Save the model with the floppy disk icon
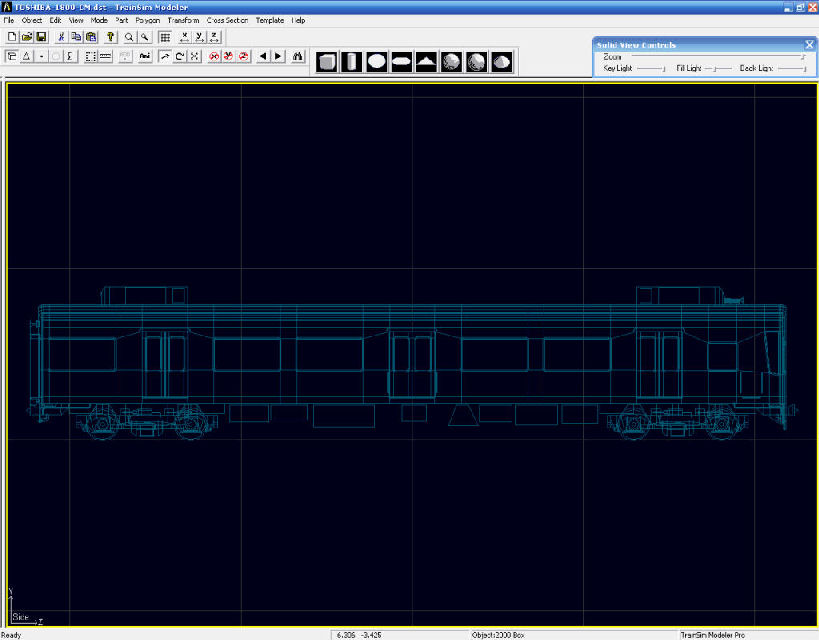819x640 pixels. [41, 36]
